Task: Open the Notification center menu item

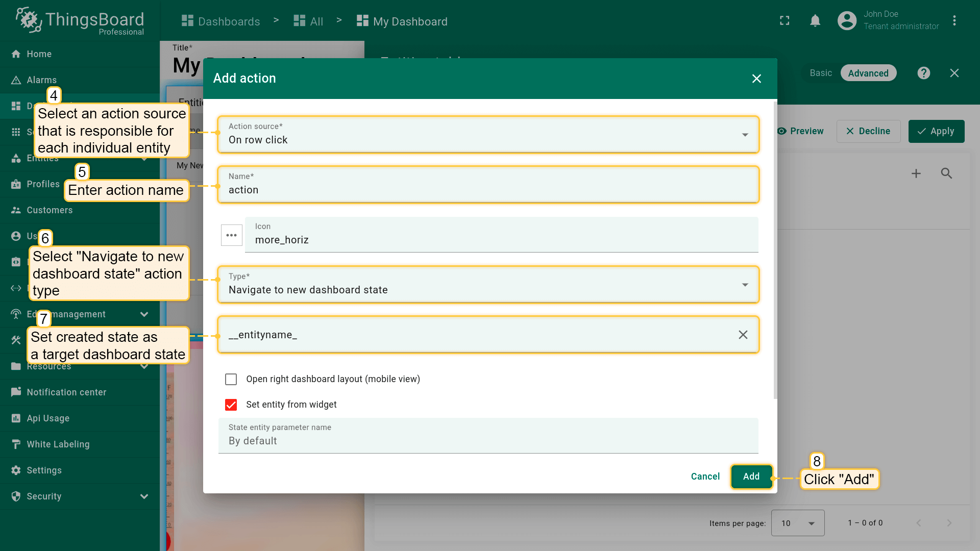Action: pos(66,392)
